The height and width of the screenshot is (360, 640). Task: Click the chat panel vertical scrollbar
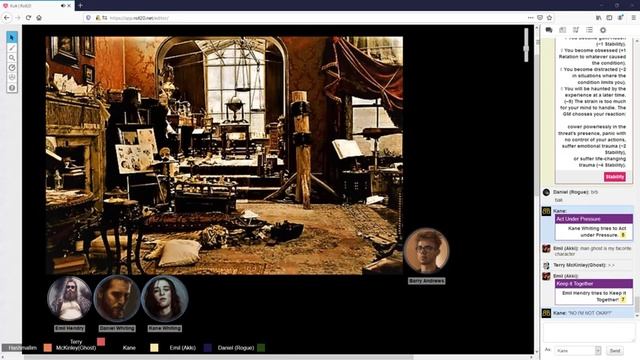point(637,304)
